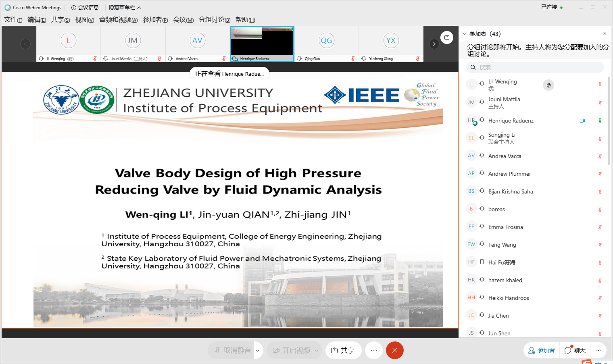The image size is (613, 364).
Task: Open 聊天 chat panel
Action: click(575, 350)
